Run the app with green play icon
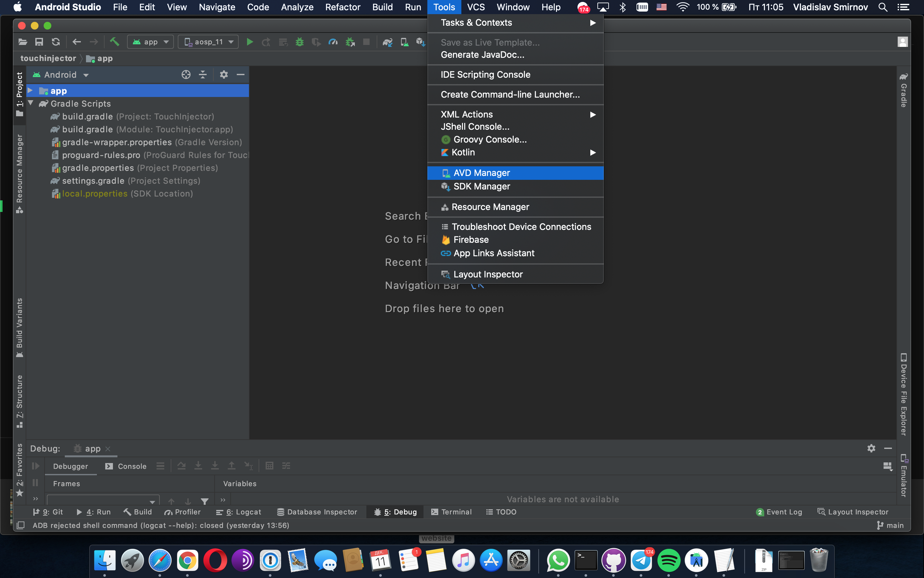Image resolution: width=924 pixels, height=578 pixels. click(250, 42)
